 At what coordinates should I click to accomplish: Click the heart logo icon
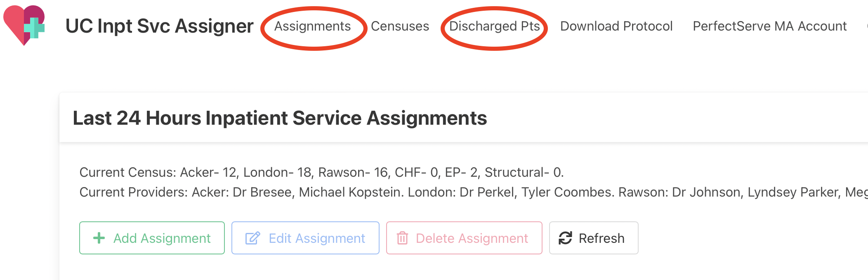(x=24, y=26)
